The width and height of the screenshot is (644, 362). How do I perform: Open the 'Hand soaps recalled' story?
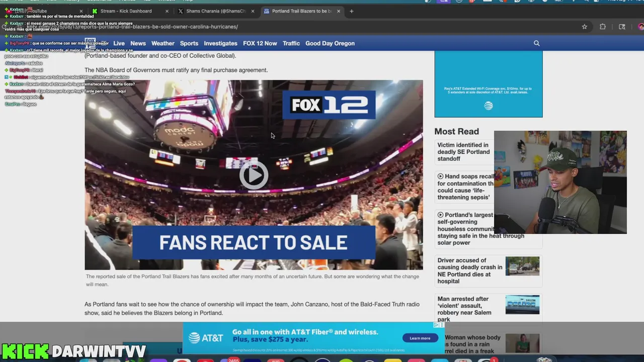point(465,187)
